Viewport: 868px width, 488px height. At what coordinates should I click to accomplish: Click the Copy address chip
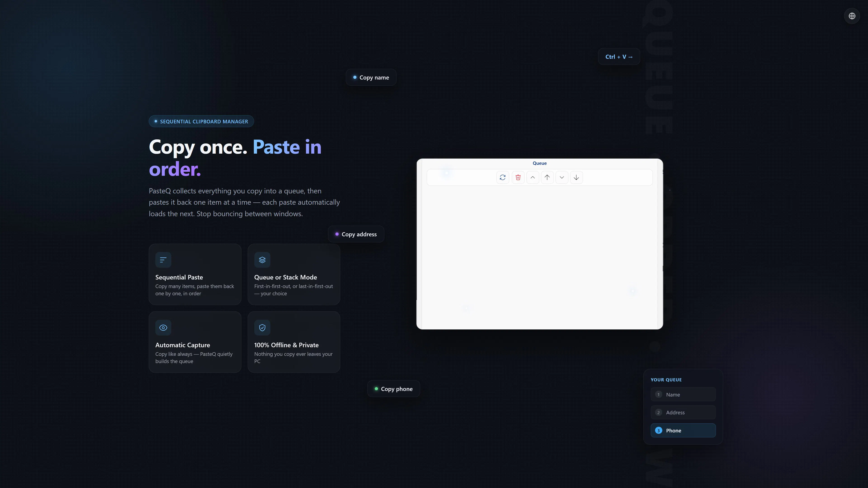pos(356,234)
